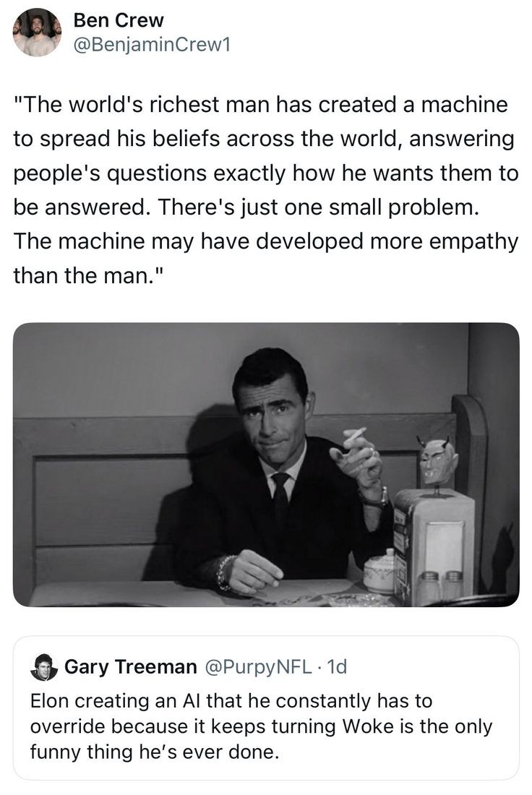Screen dimensions: 532x795
Task: Open the @BenjaminCrew1 handle
Action: tap(152, 45)
